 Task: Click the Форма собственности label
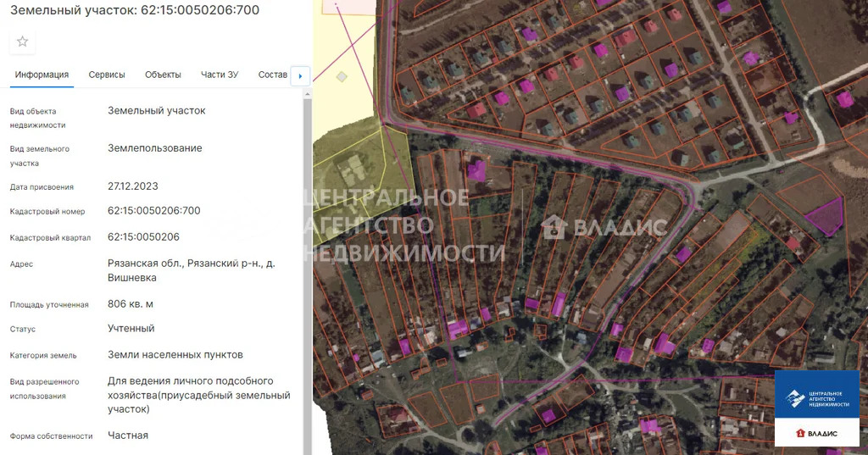(x=52, y=436)
